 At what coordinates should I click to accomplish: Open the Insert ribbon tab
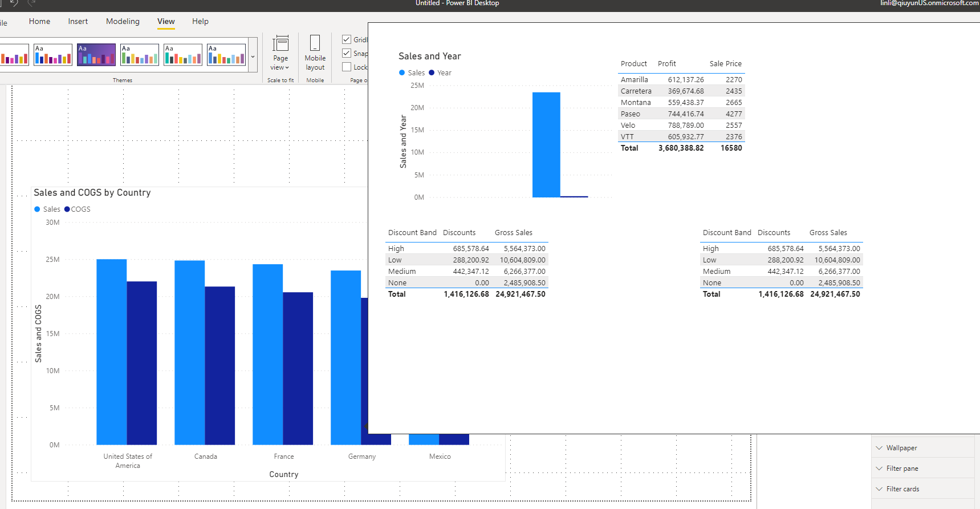pos(78,21)
